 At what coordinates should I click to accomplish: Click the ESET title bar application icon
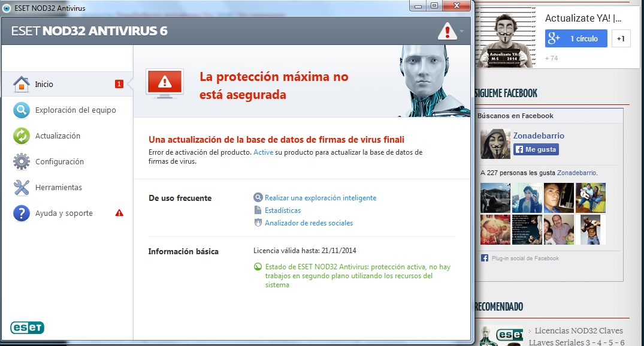coord(7,8)
